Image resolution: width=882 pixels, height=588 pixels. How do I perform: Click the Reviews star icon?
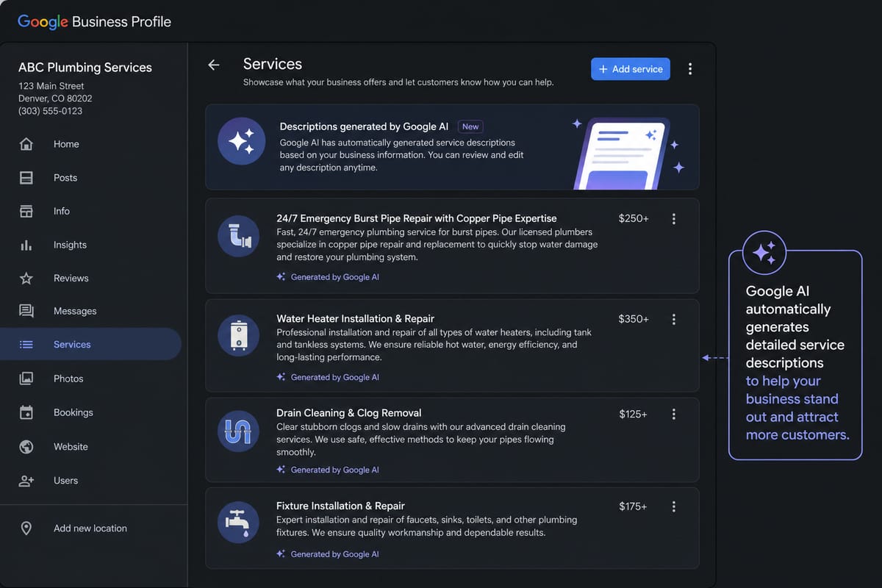tap(26, 278)
